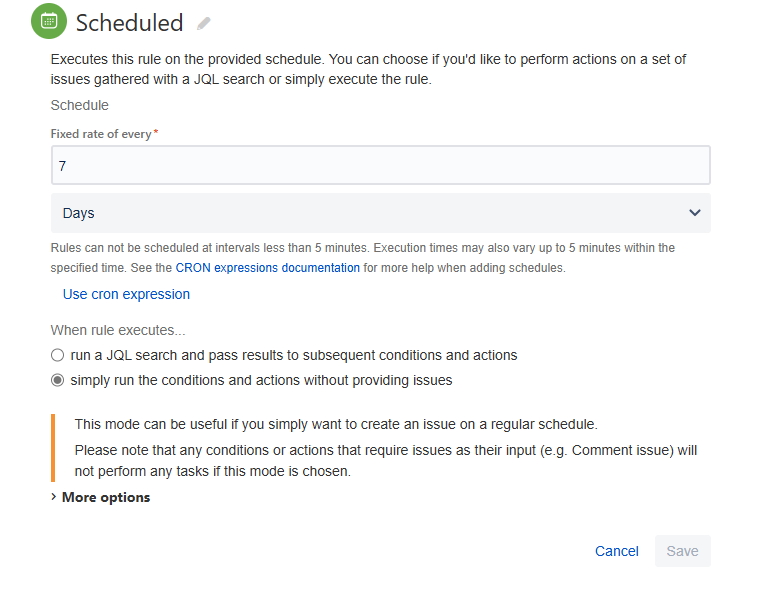Click the Scheduled title text
This screenshot has width=760, height=603.
129,23
